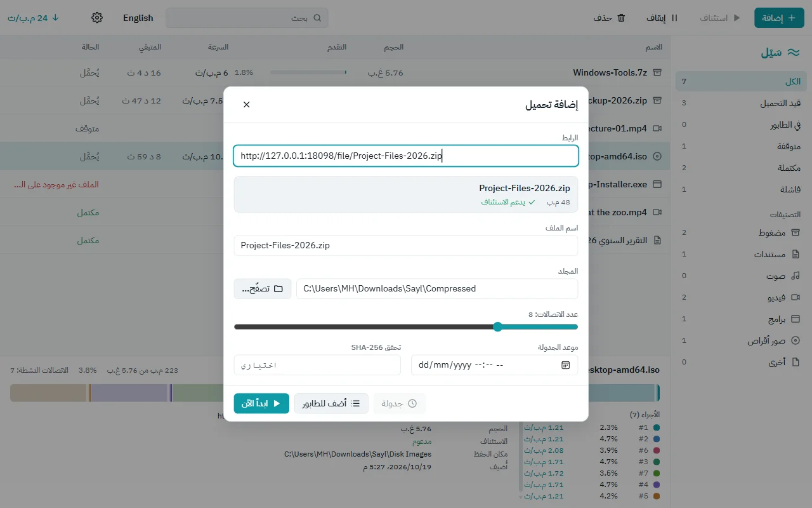Image resolution: width=812 pixels, height=508 pixels.
Task: Focus the الرابط URL input field
Action: pos(406,156)
